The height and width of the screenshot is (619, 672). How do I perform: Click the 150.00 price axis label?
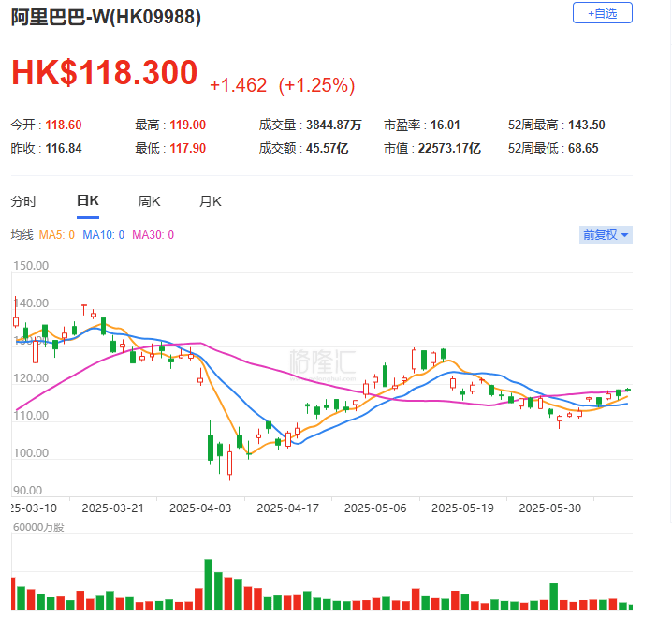(x=31, y=266)
